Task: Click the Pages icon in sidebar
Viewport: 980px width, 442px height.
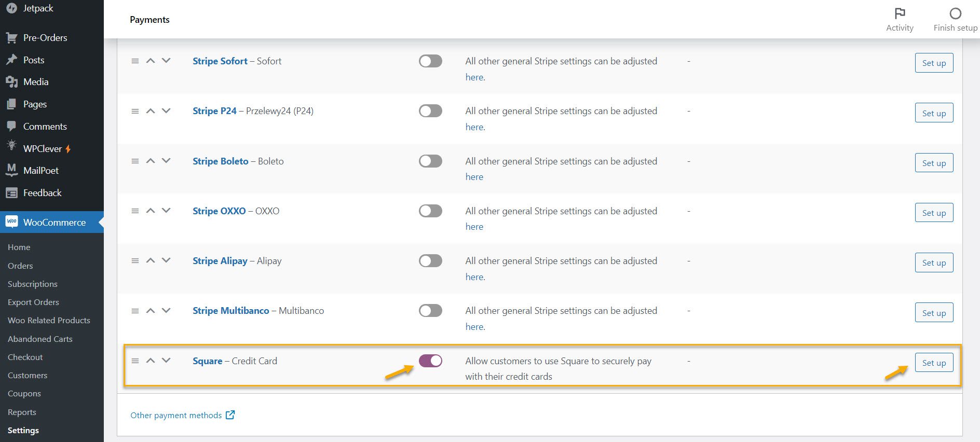Action: [11, 104]
